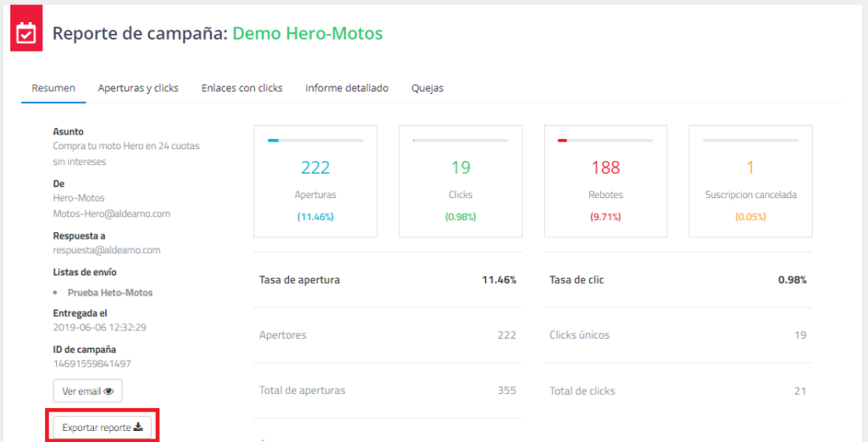This screenshot has width=868, height=442.
Task: Open the Aperturas y clicks tab
Action: tap(138, 88)
